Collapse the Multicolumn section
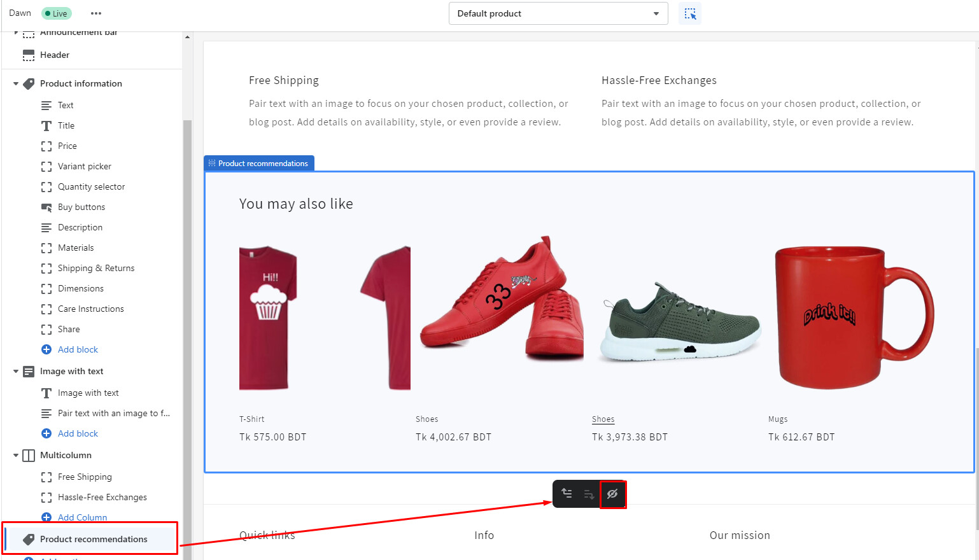The height and width of the screenshot is (560, 979). (16, 456)
